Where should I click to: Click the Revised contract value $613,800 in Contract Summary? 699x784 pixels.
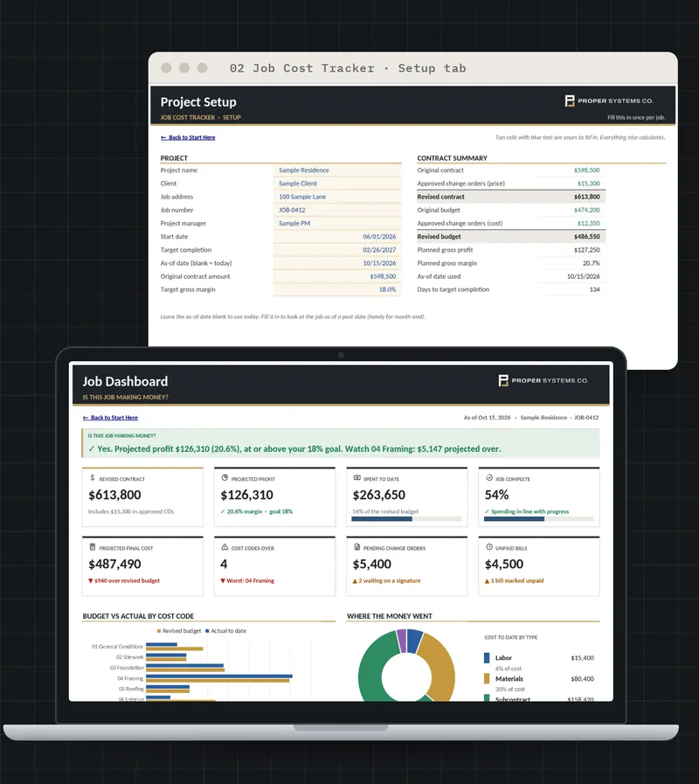pyautogui.click(x=586, y=197)
